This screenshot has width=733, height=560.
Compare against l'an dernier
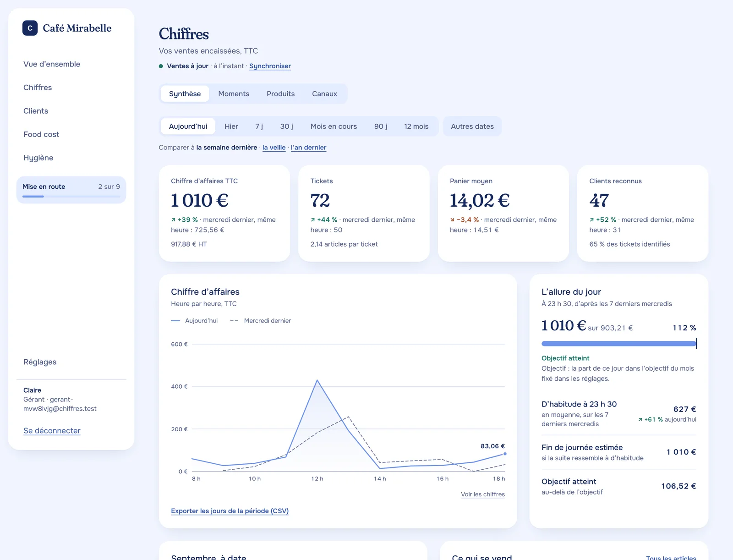pyautogui.click(x=308, y=148)
